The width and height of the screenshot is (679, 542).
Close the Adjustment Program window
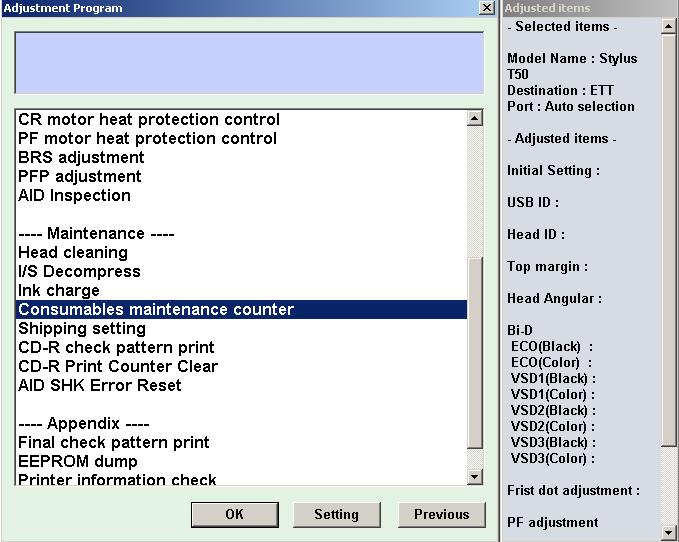click(486, 8)
